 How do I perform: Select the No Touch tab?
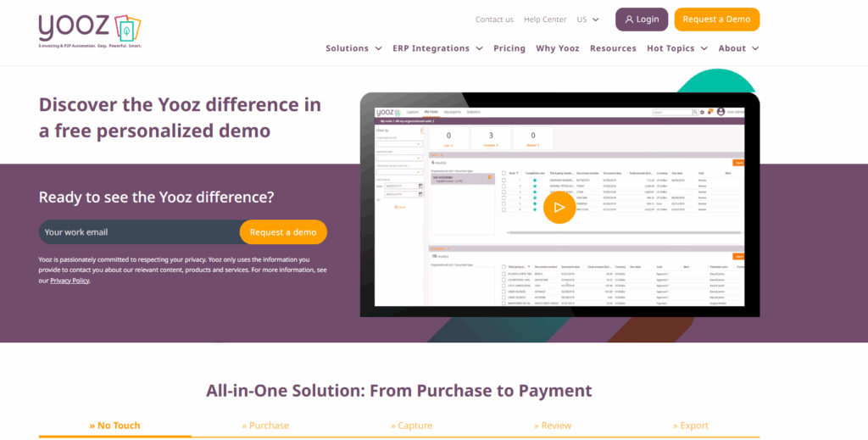[x=114, y=426]
